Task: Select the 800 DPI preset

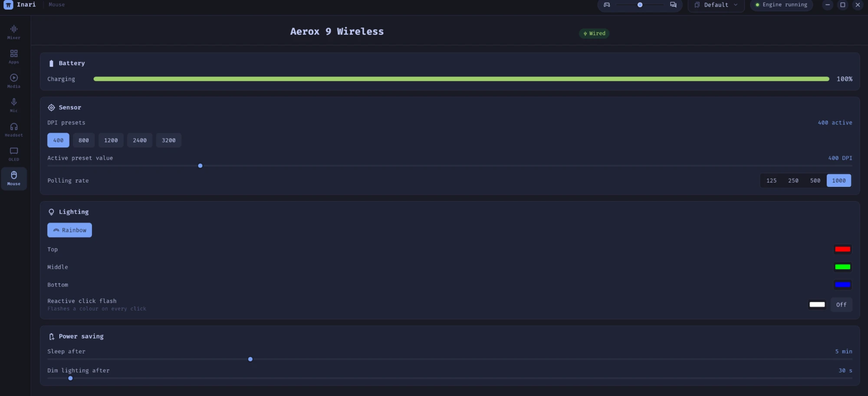Action: pos(84,140)
